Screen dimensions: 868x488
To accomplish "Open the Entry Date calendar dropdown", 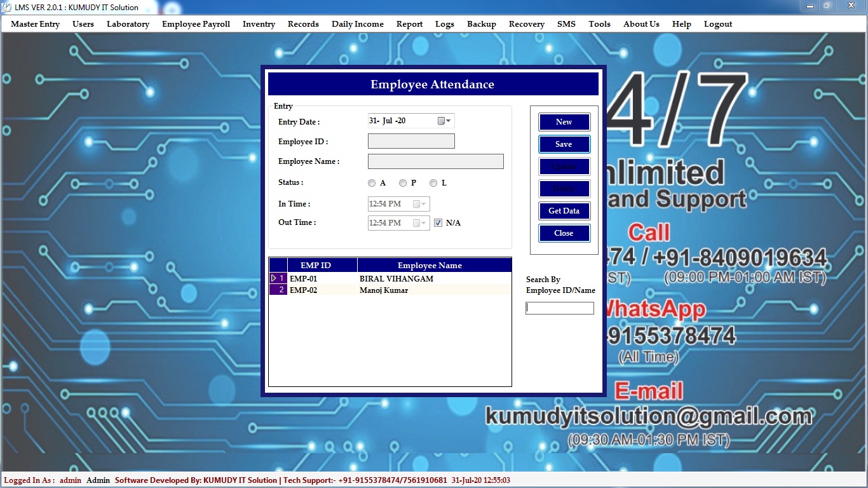I will [445, 121].
